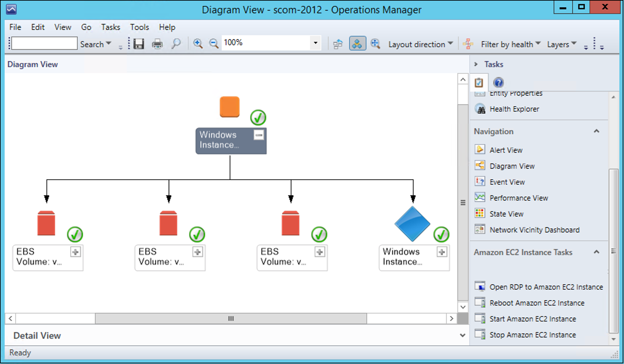
Task: Select the orange Windows Instance node icon
Action: point(230,107)
